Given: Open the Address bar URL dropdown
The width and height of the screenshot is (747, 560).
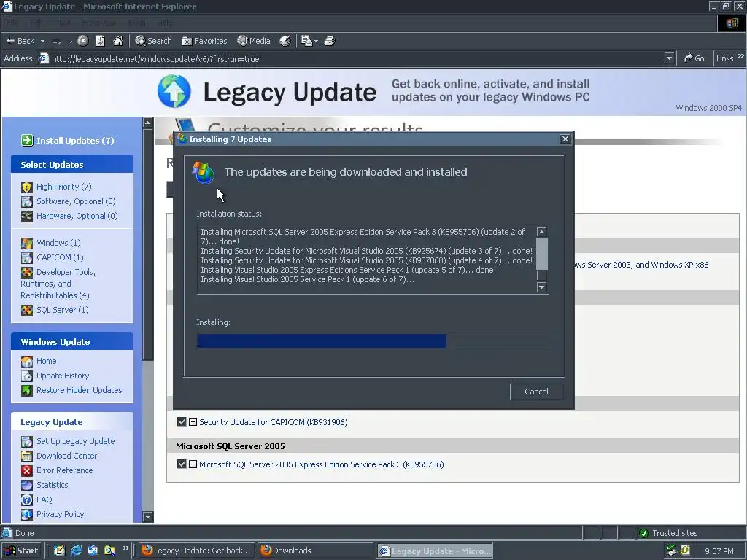Looking at the screenshot, I should [669, 58].
